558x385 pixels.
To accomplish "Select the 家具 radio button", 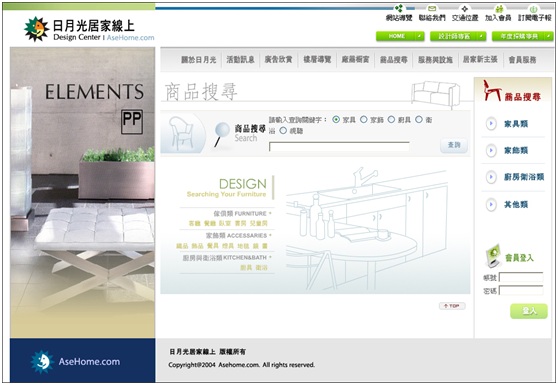I will [336, 120].
